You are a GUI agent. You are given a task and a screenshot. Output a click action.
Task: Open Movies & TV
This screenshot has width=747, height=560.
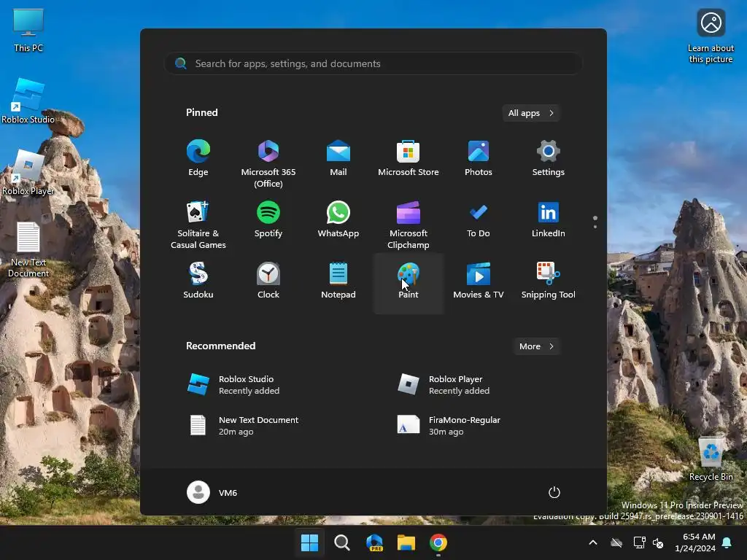(479, 281)
